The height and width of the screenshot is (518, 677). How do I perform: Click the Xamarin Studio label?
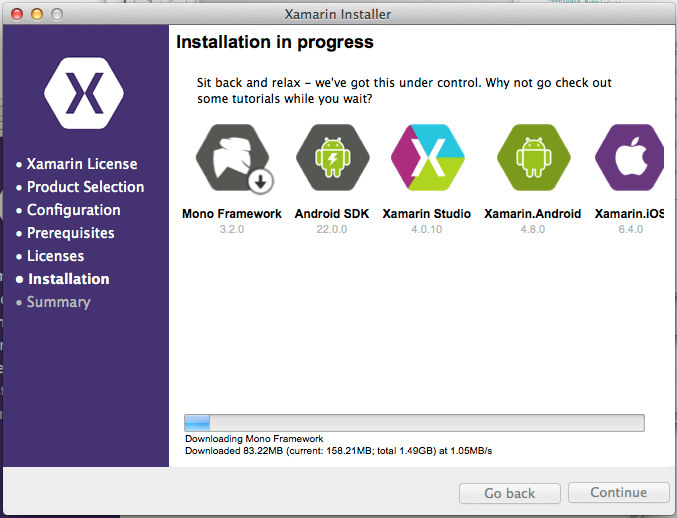[427, 214]
